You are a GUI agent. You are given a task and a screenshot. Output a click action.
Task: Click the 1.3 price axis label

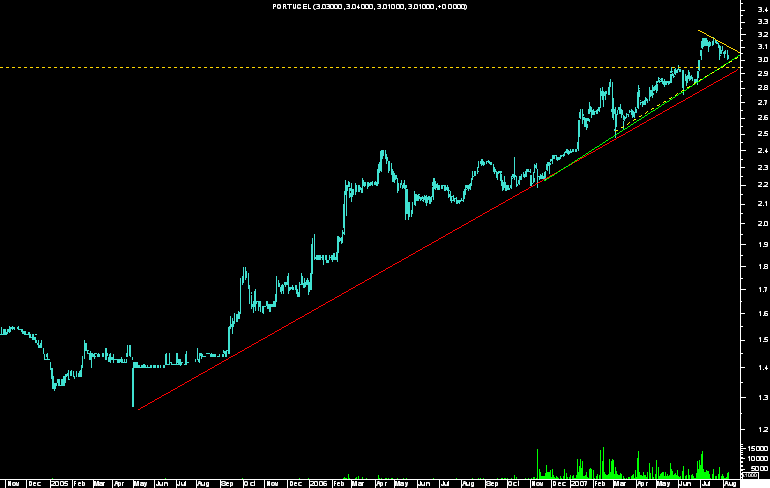click(763, 398)
